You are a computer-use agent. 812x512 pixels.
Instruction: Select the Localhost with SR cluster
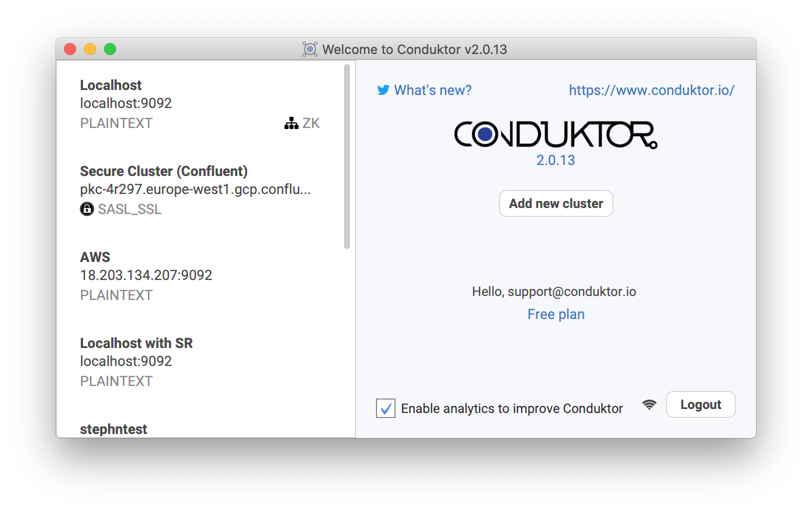click(200, 362)
